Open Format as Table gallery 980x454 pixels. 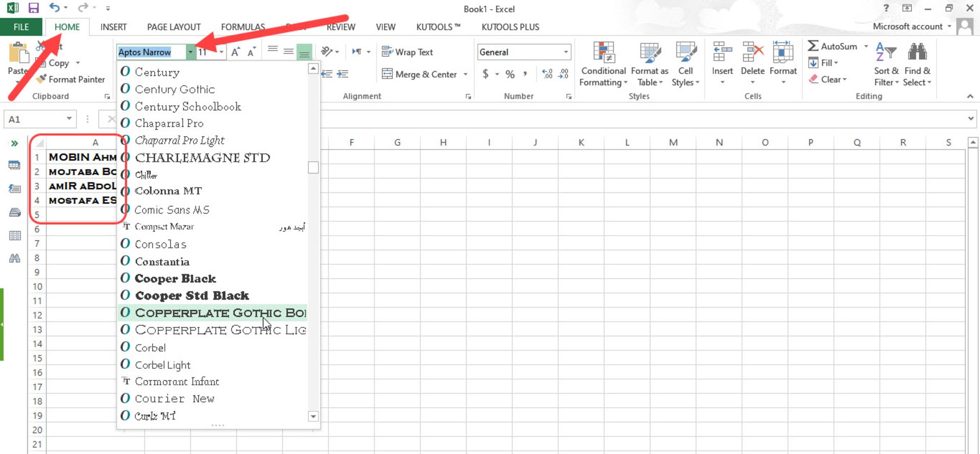649,64
